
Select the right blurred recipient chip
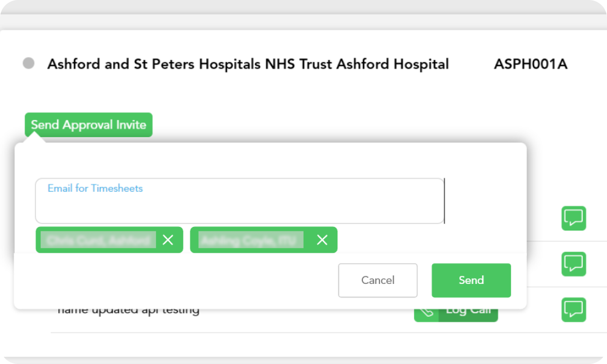coord(250,240)
